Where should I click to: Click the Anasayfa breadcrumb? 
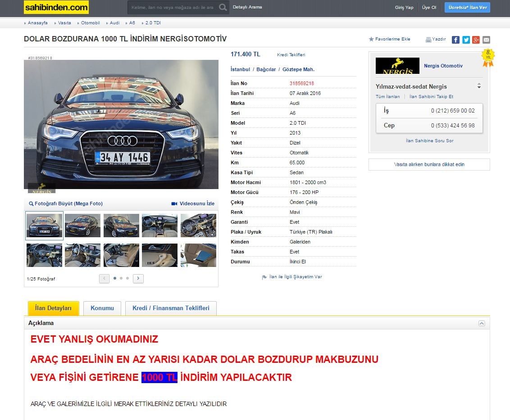[x=38, y=23]
